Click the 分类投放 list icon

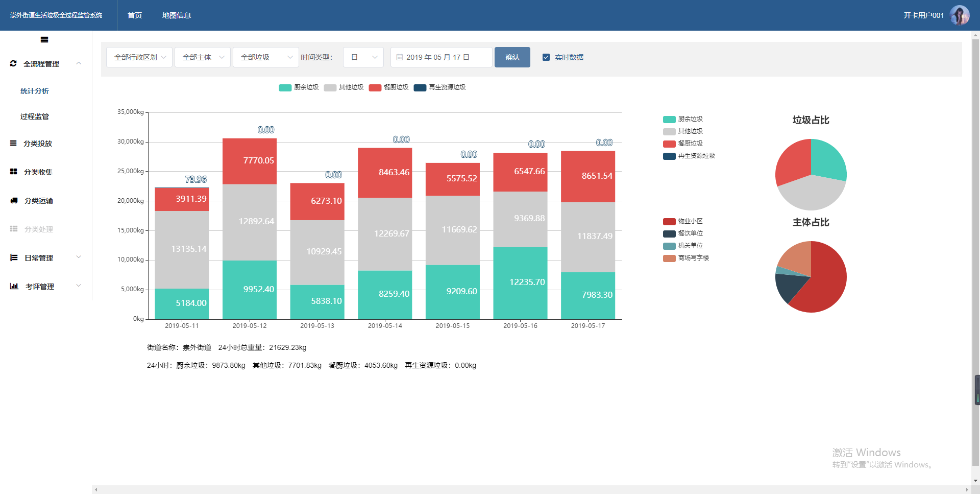[13, 144]
